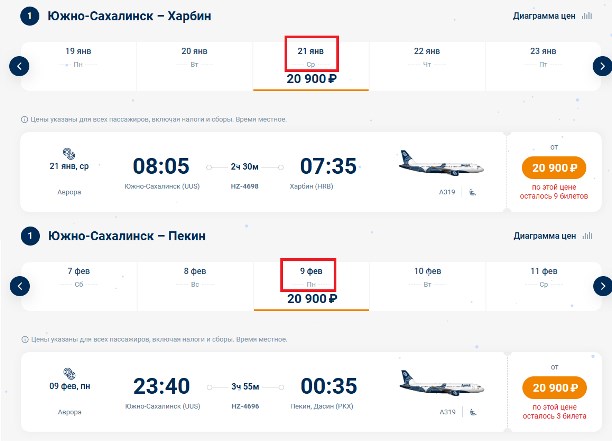The width and height of the screenshot is (612, 441).
Task: Choose the 22 Jan date tab
Action: tap(427, 58)
